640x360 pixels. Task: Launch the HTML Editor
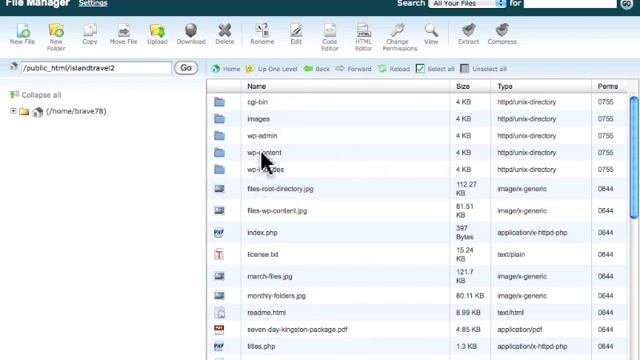pyautogui.click(x=363, y=37)
